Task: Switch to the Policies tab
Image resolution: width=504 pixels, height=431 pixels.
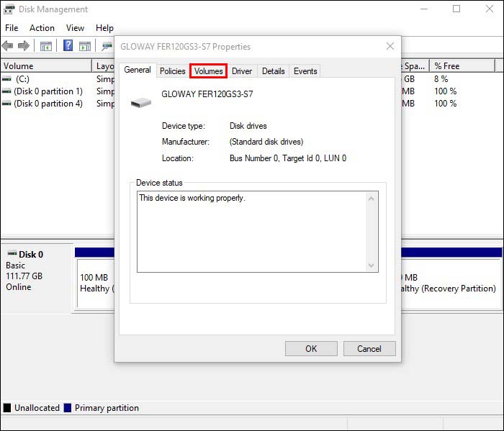Action: pyautogui.click(x=173, y=71)
